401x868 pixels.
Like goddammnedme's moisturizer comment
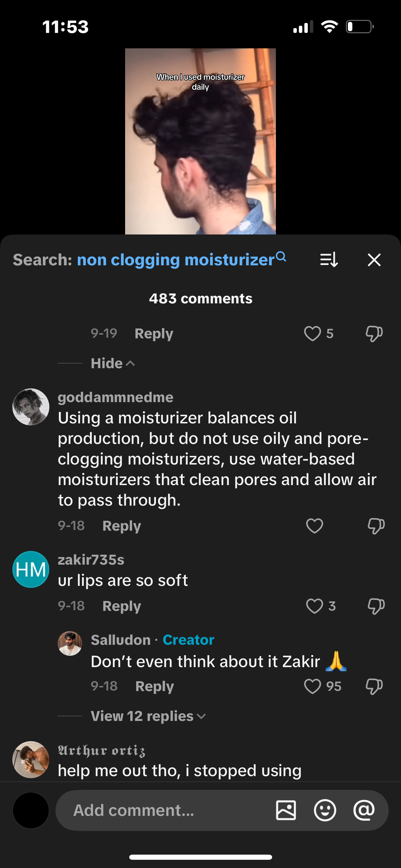coord(314,526)
